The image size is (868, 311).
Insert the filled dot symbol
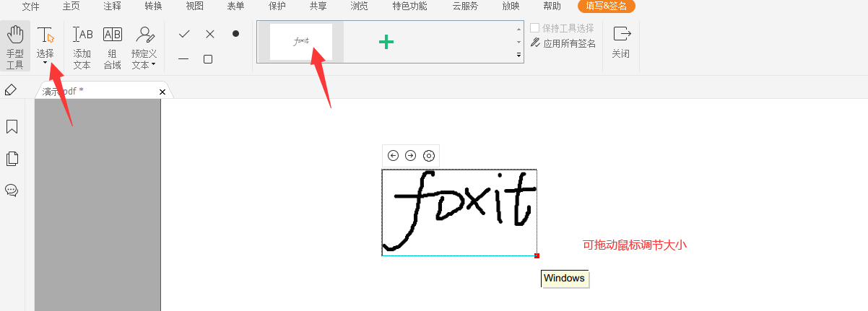[x=235, y=34]
